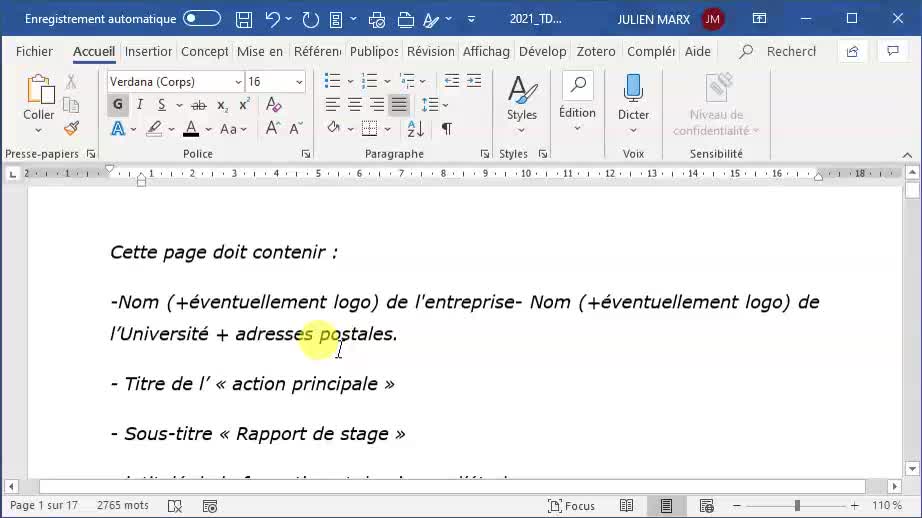922x518 pixels.
Task: Toggle bold formatting with the G button
Action: [118, 105]
